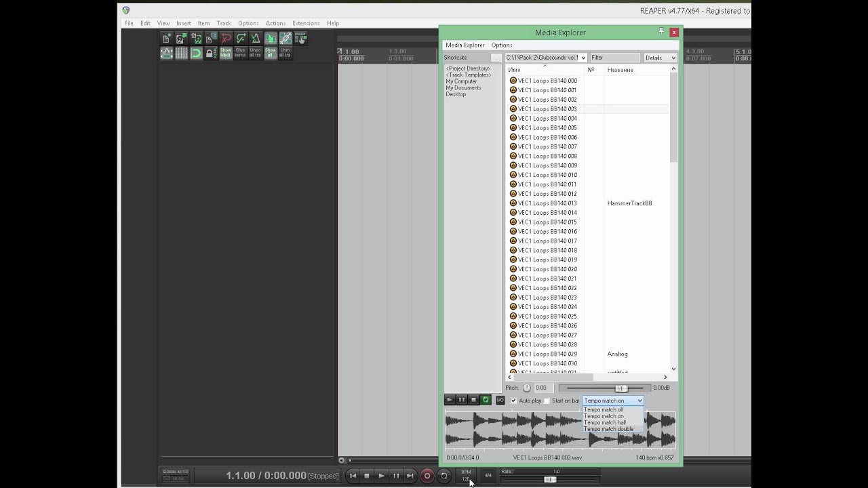Screen dimensions: 868x488
Task: Toggle the Auto play checkbox
Action: [513, 401]
